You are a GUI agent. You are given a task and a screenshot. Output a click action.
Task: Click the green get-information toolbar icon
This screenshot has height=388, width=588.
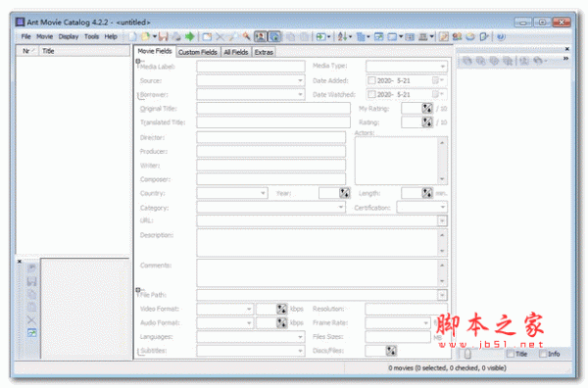[321, 36]
